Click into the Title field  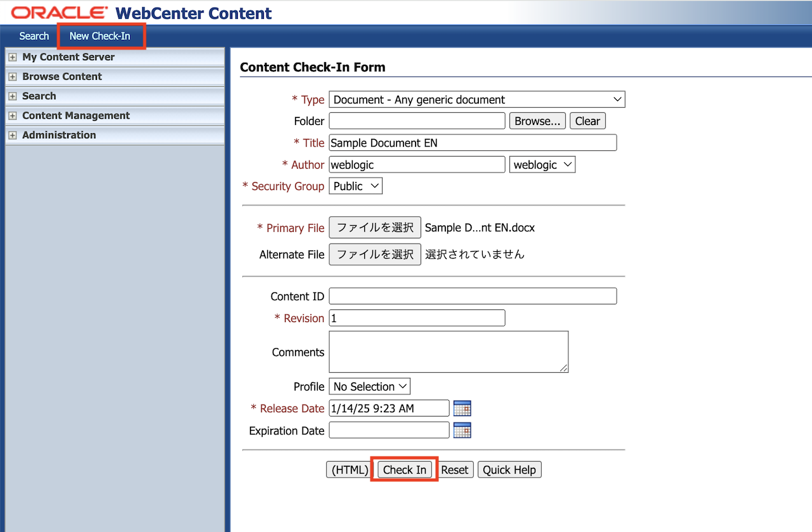[x=473, y=143]
